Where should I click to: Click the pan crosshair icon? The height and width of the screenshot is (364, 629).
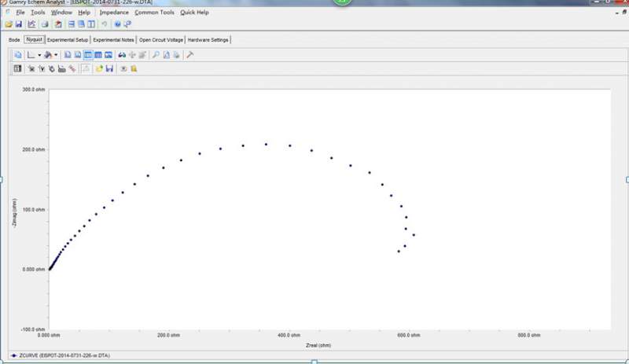coord(132,55)
